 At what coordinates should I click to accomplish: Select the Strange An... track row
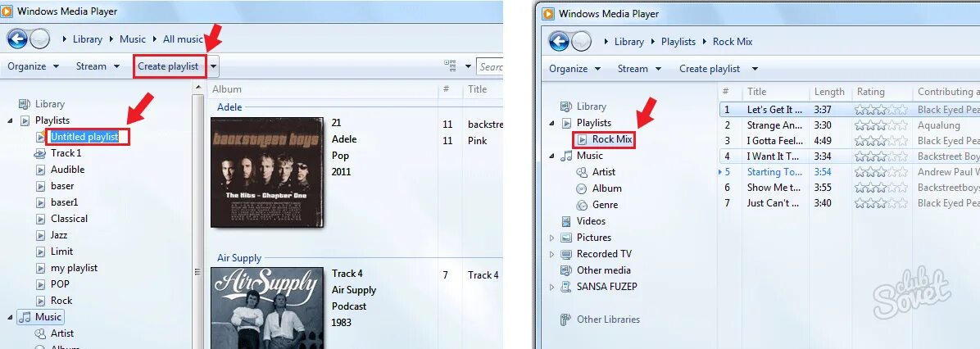[850, 125]
